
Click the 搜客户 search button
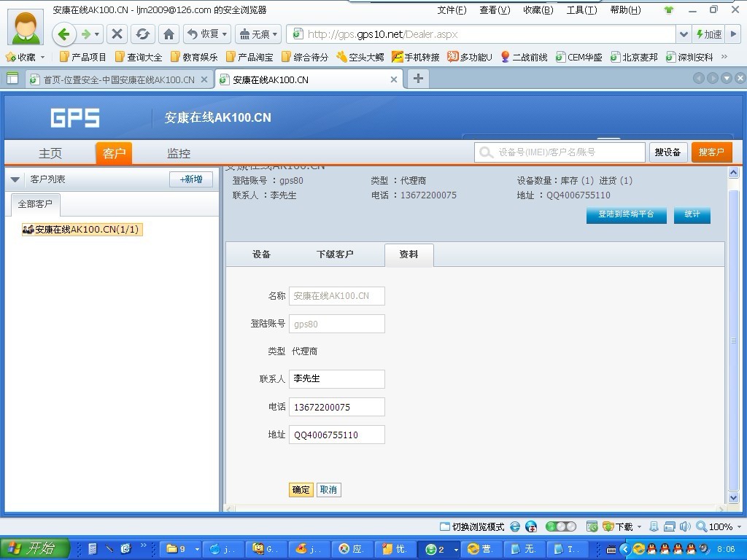click(x=711, y=152)
